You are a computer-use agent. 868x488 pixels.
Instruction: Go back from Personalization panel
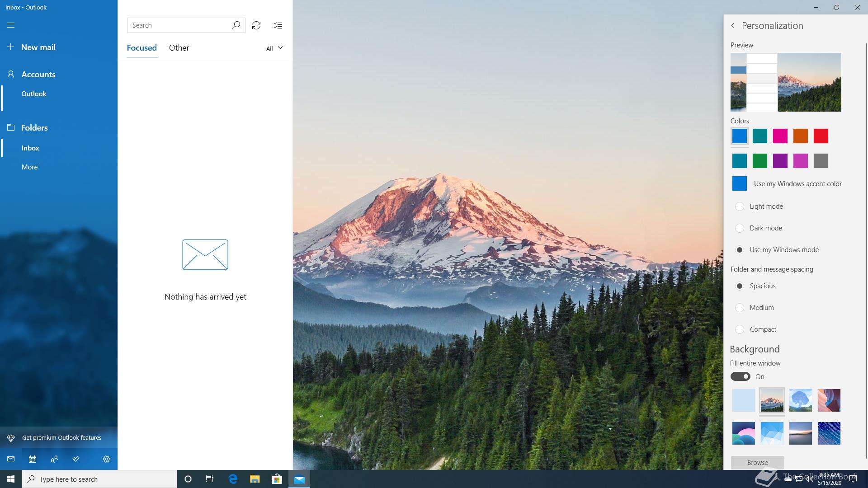(733, 26)
